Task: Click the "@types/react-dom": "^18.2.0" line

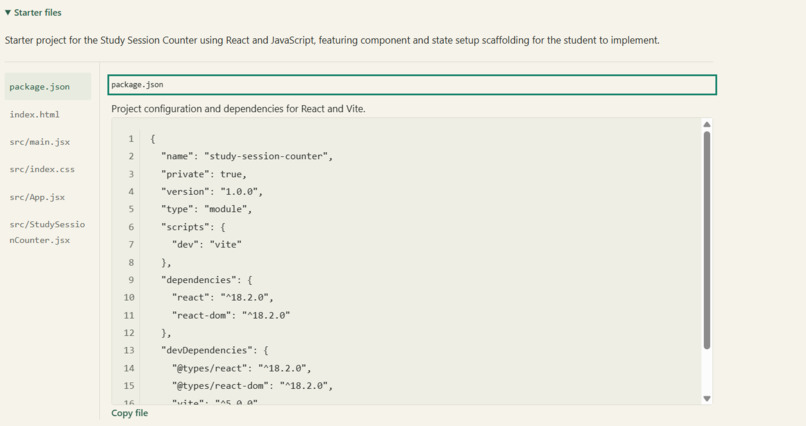Action: [252, 385]
